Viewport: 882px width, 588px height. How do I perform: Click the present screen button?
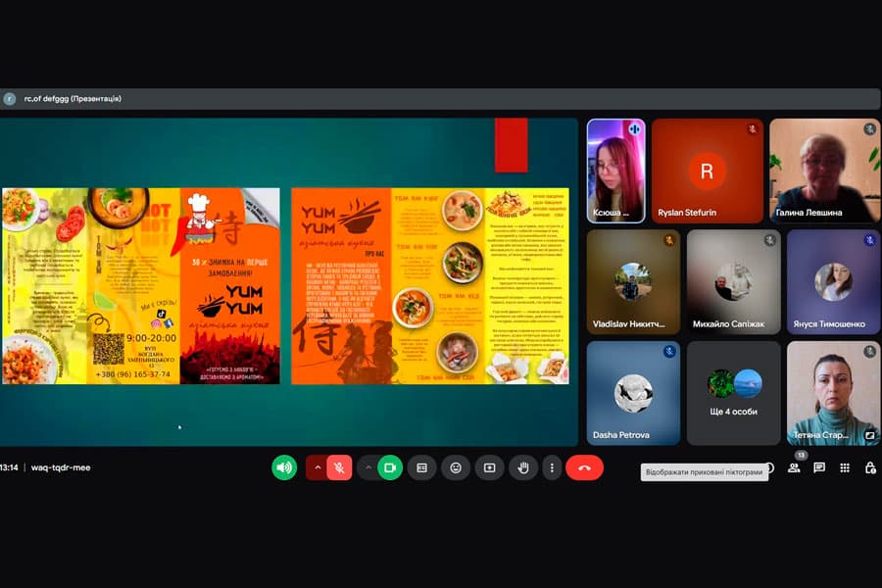tap(489, 467)
